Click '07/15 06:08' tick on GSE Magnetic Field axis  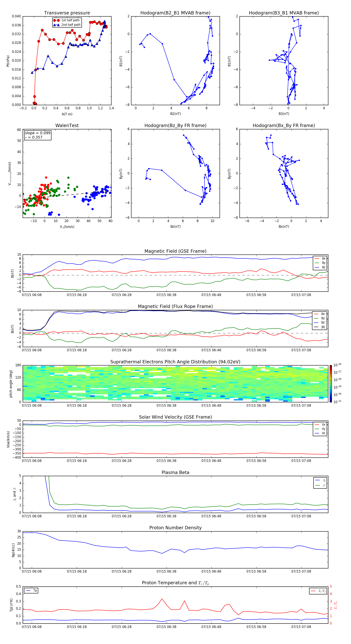pyautogui.click(x=32, y=295)
